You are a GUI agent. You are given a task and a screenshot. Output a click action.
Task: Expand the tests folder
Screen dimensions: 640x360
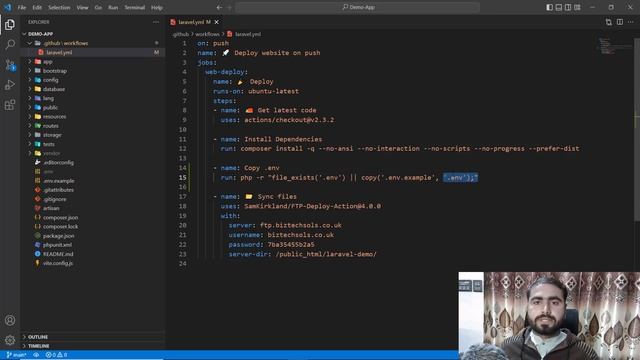92,144
